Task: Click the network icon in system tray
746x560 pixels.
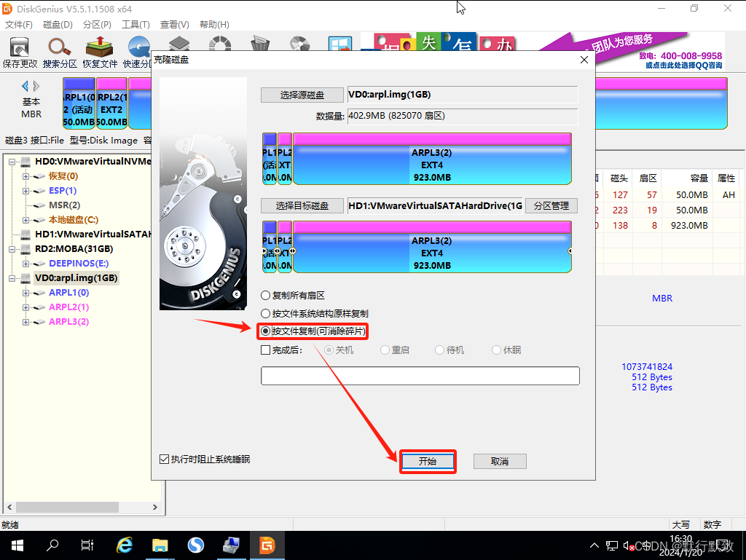Action: tap(612, 545)
